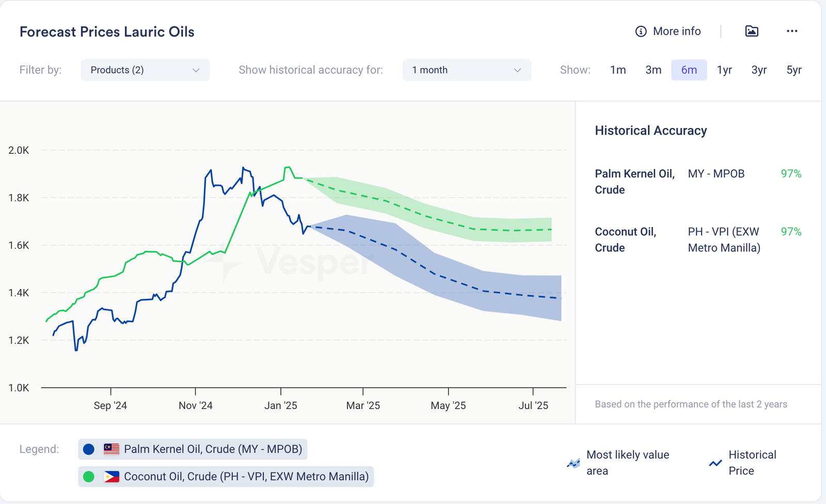
Task: Select the 5yr range button
Action: pos(793,70)
